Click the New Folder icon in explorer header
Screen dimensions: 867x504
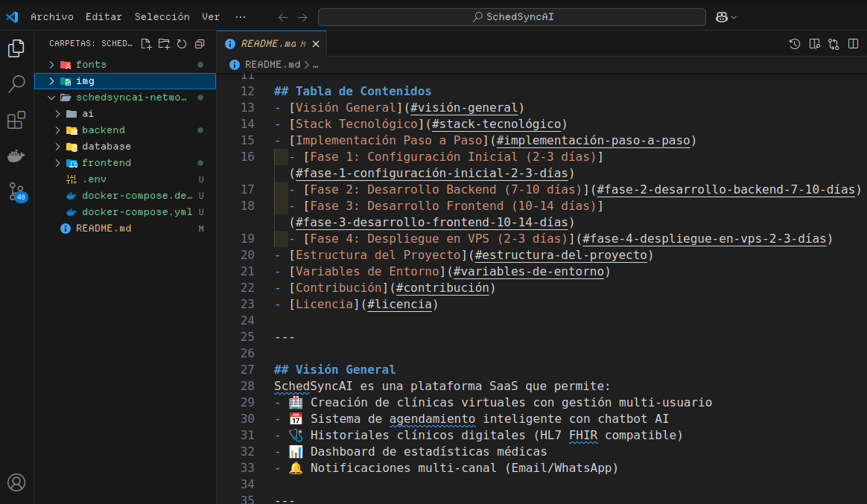(164, 44)
